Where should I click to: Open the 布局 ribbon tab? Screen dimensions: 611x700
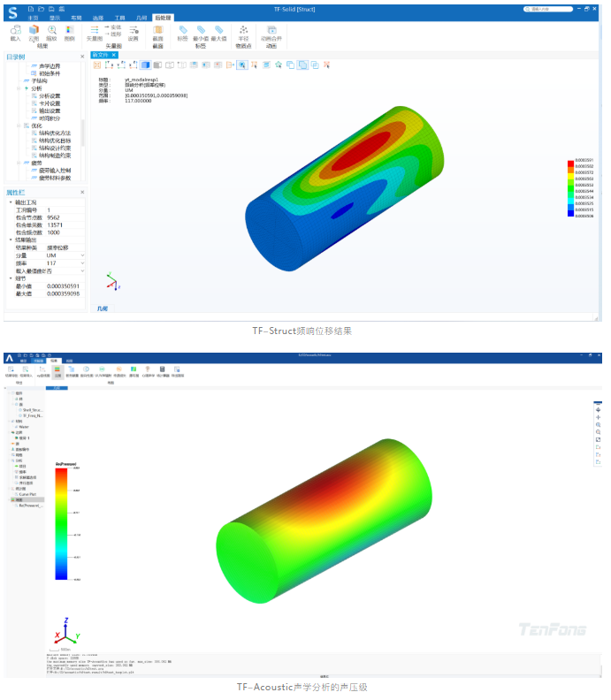coord(76,18)
